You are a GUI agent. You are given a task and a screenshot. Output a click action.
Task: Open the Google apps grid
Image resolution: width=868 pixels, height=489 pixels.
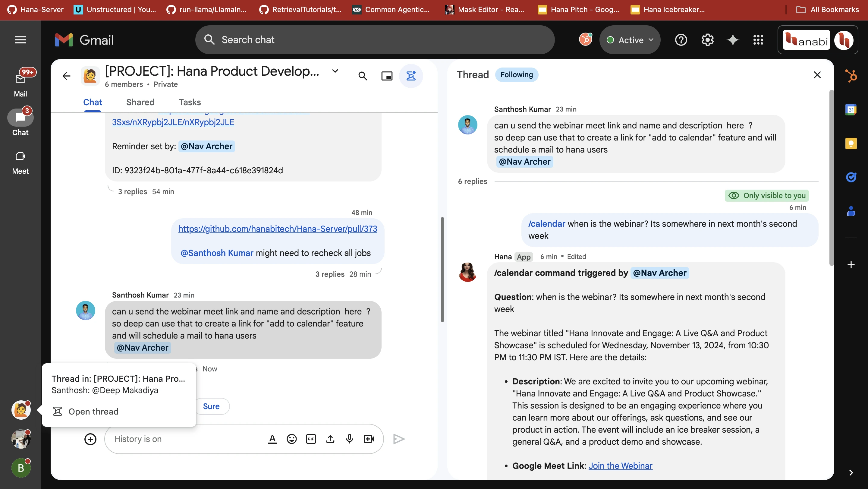pyautogui.click(x=758, y=40)
